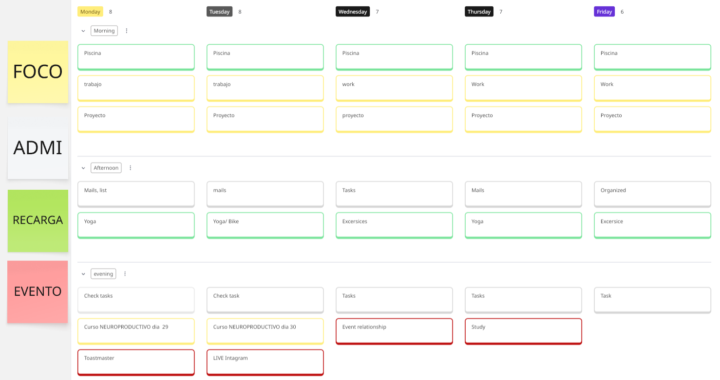Open the Yoga/ Bike card
This screenshot has height=380, width=720.
point(265,225)
